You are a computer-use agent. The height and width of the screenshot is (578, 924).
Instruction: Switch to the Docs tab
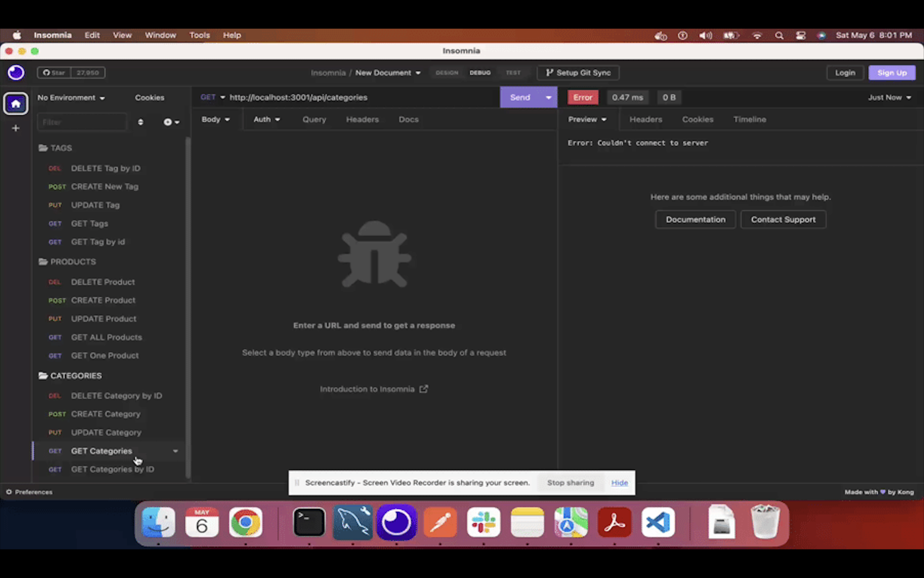pos(408,120)
